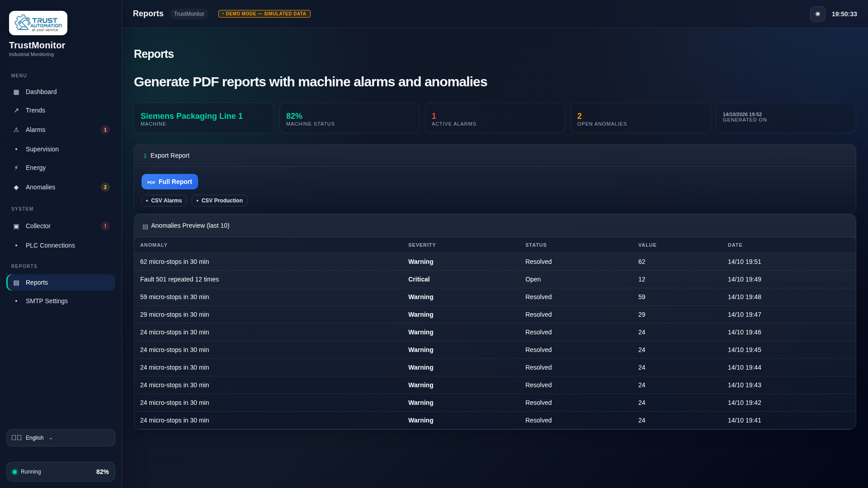Click the 82% Machine Status card
This screenshot has width=868, height=488.
[x=349, y=118]
